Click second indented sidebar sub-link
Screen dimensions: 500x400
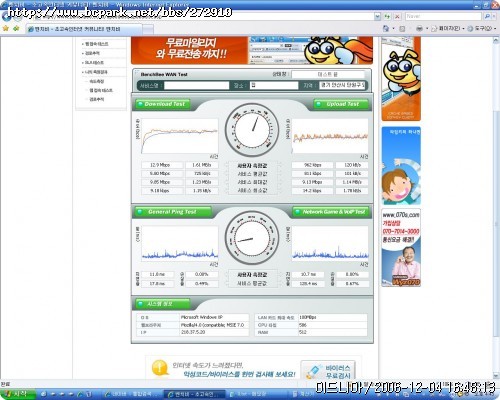[x=101, y=90]
